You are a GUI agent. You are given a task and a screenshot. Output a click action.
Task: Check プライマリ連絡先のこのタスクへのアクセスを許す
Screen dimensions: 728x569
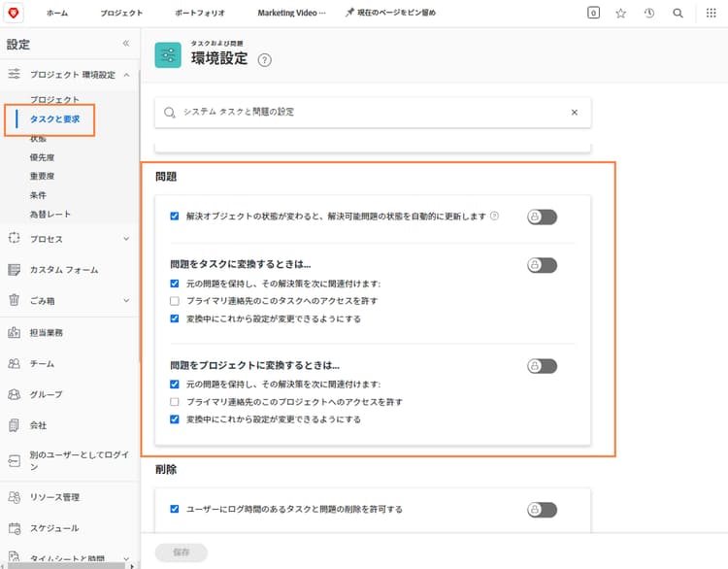175,301
